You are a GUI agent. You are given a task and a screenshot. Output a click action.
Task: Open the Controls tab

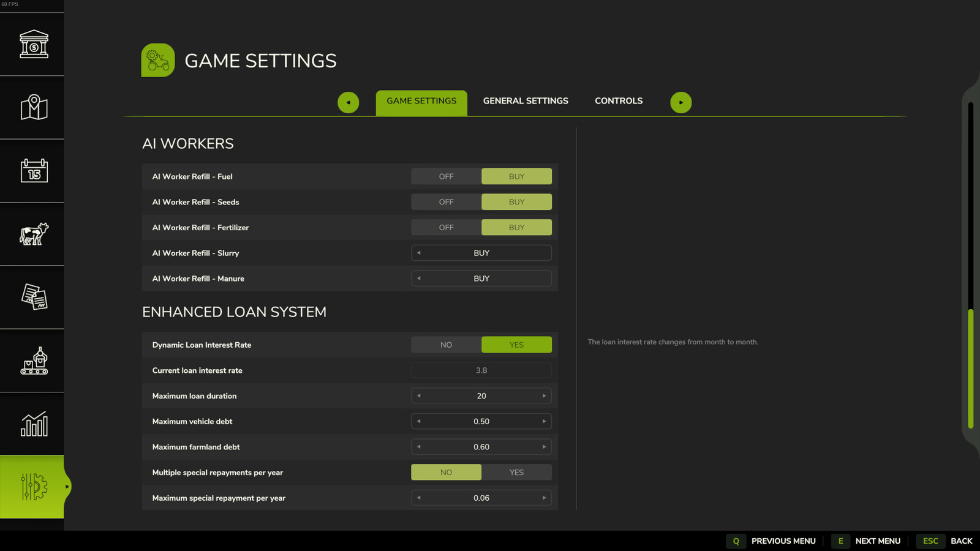pos(618,100)
